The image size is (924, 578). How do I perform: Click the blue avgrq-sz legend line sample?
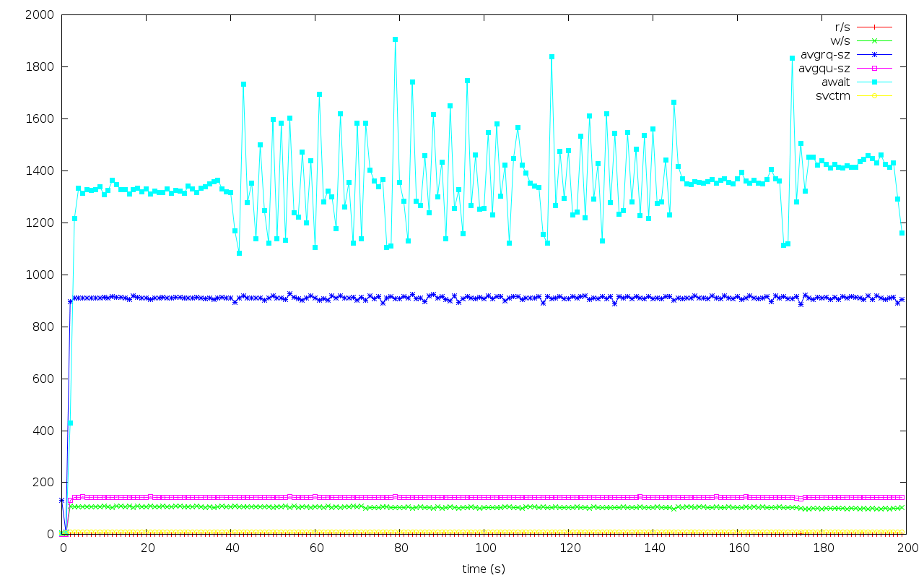pyautogui.click(x=874, y=54)
